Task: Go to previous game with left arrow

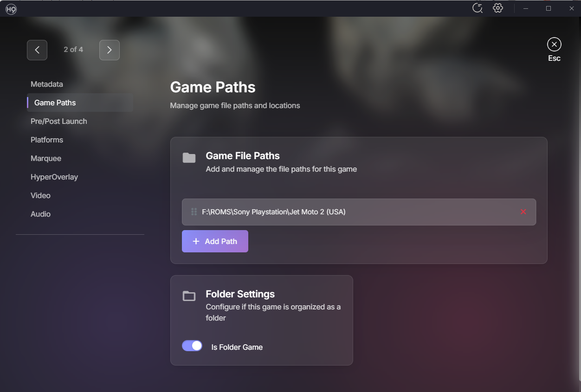Action: click(x=37, y=50)
